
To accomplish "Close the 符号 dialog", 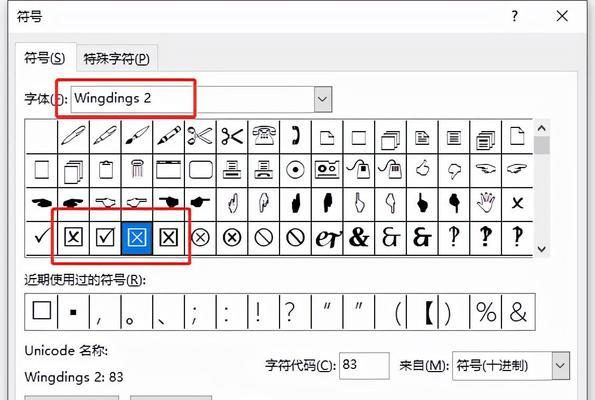I will (562, 16).
